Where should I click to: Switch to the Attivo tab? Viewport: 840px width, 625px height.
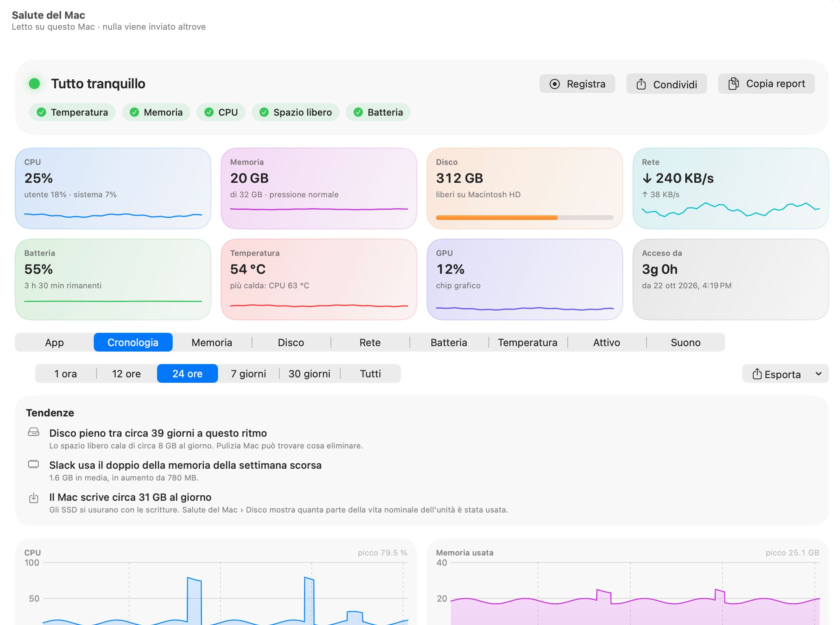607,343
